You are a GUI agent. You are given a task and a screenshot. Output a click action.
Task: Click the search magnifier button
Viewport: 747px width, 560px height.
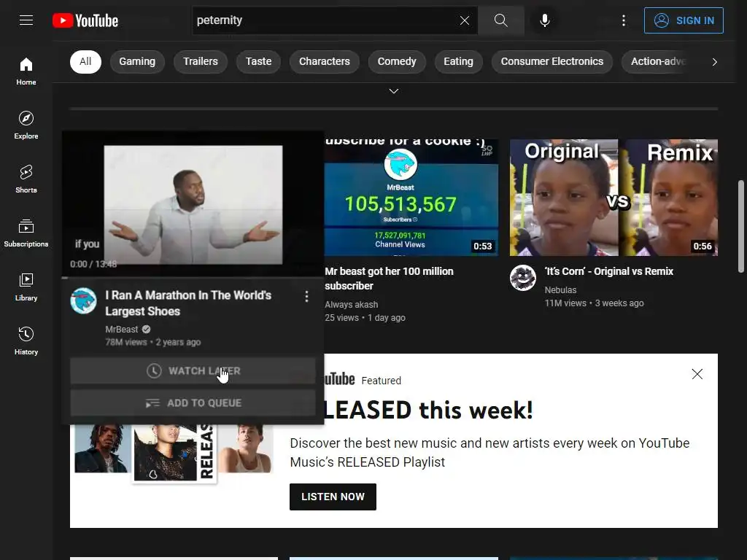(x=500, y=20)
